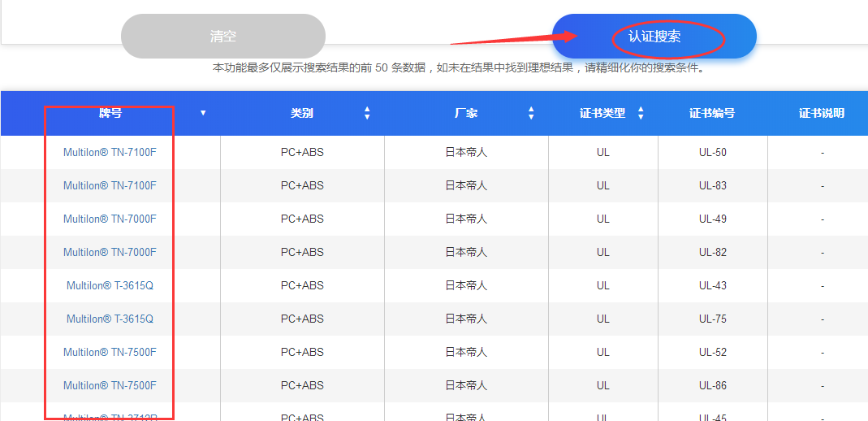
Task: Open Multilon T-3615Q link in UL-75 row
Action: 110,319
